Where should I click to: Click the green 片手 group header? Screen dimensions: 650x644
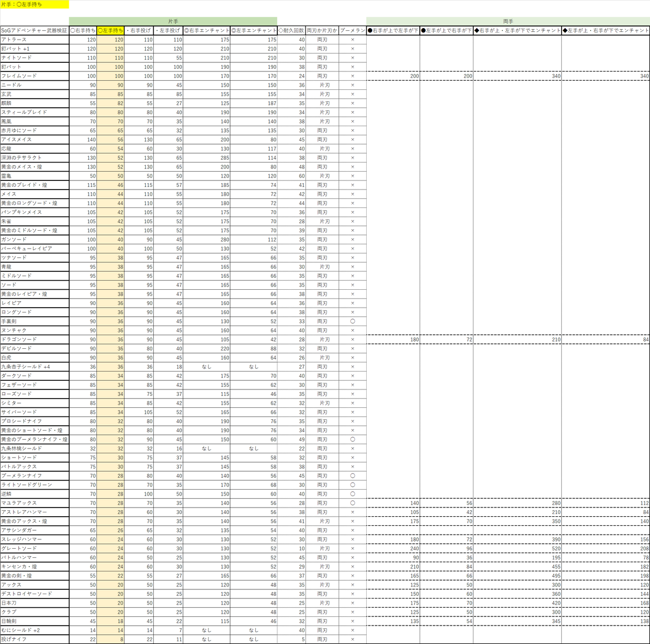point(173,21)
